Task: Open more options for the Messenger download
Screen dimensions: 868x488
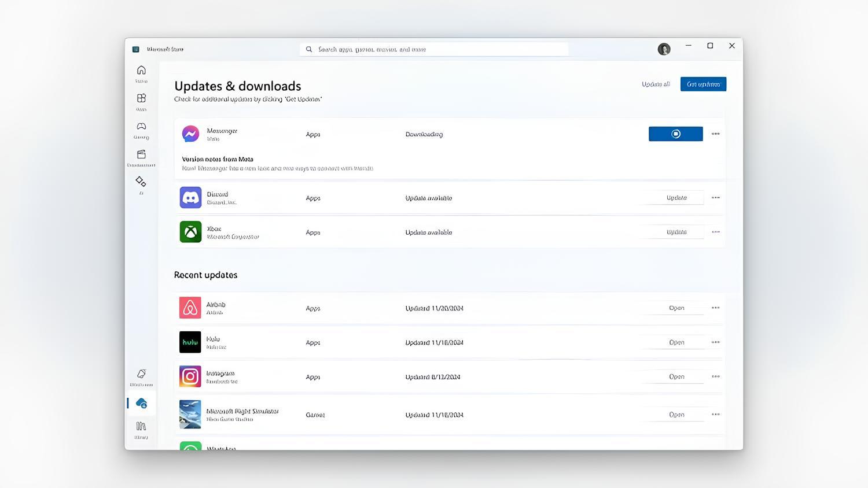Action: point(715,134)
